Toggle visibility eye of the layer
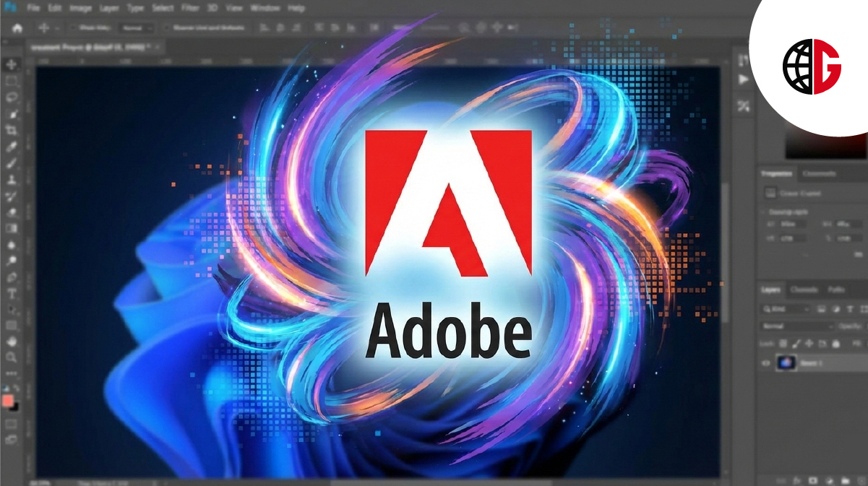 766,363
